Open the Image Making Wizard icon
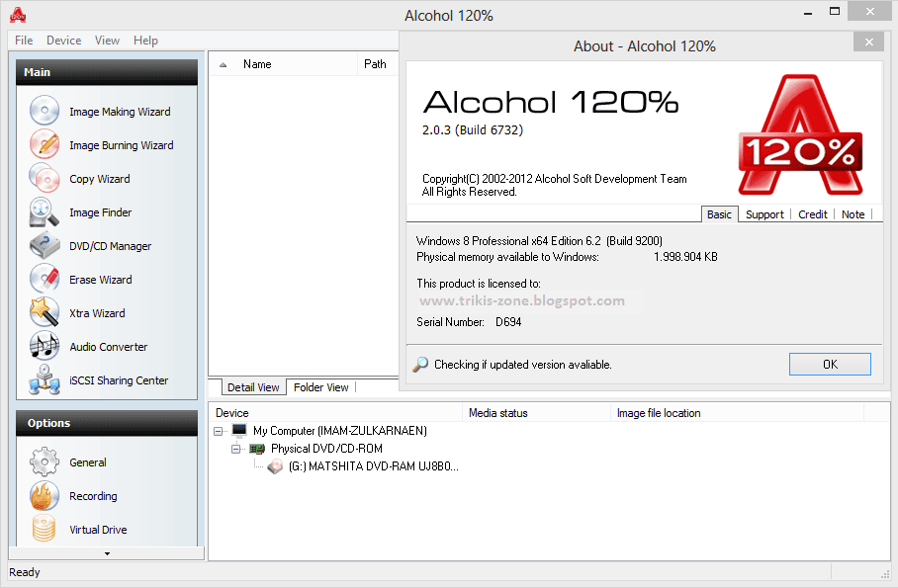 pyautogui.click(x=45, y=111)
